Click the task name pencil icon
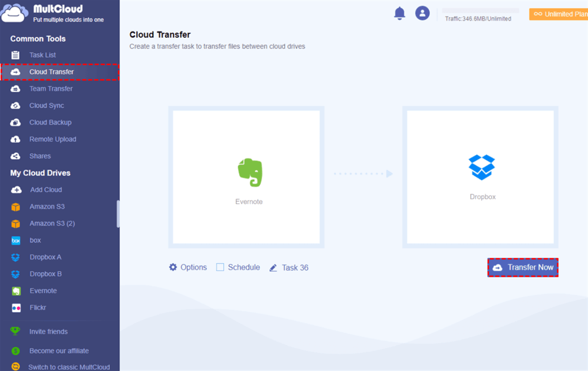The image size is (588, 371). pos(273,268)
